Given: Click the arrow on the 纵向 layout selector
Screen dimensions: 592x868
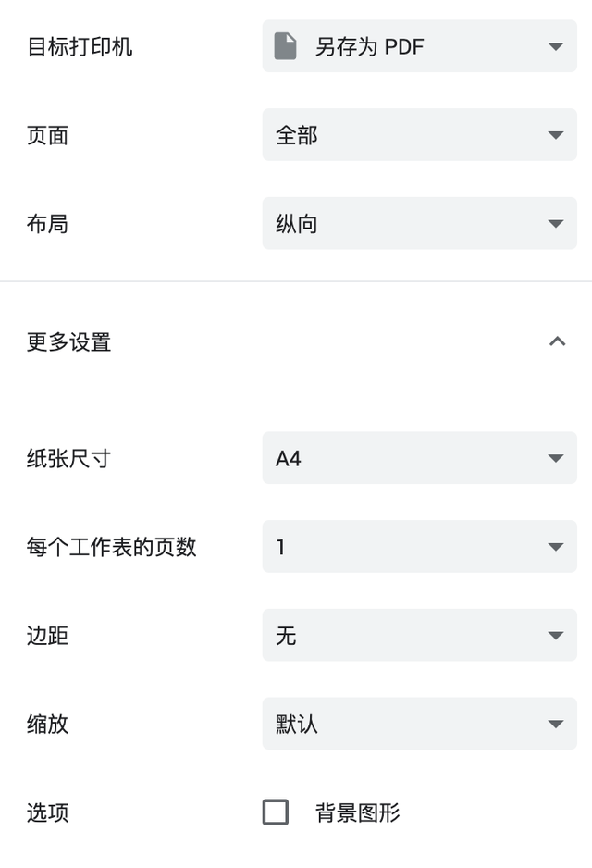Looking at the screenshot, I should point(556,224).
